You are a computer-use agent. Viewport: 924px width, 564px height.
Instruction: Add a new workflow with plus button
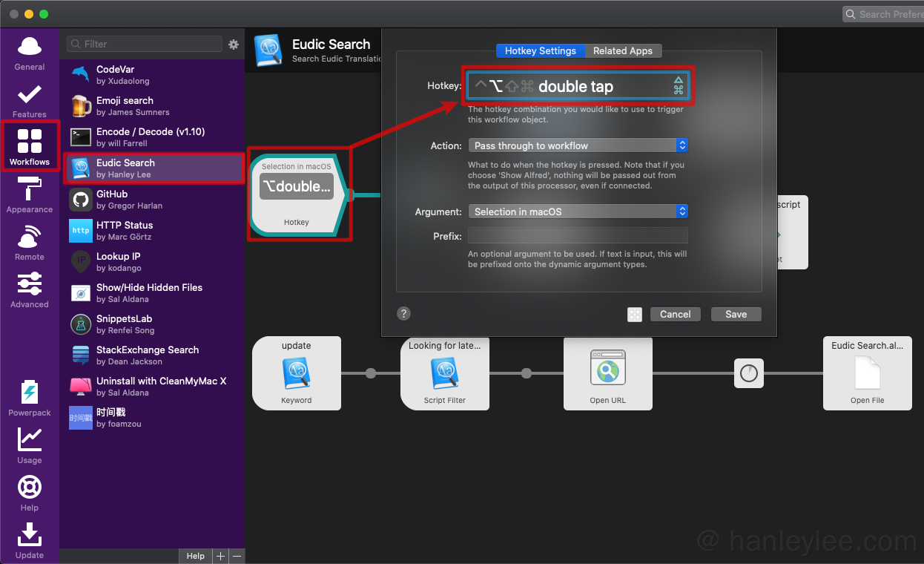tap(220, 556)
